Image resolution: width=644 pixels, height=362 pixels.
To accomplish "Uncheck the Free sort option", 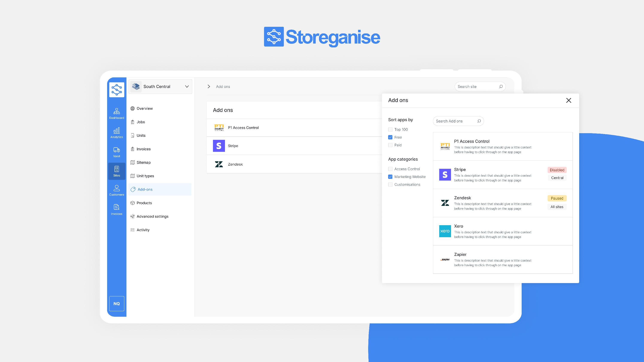I will point(390,137).
